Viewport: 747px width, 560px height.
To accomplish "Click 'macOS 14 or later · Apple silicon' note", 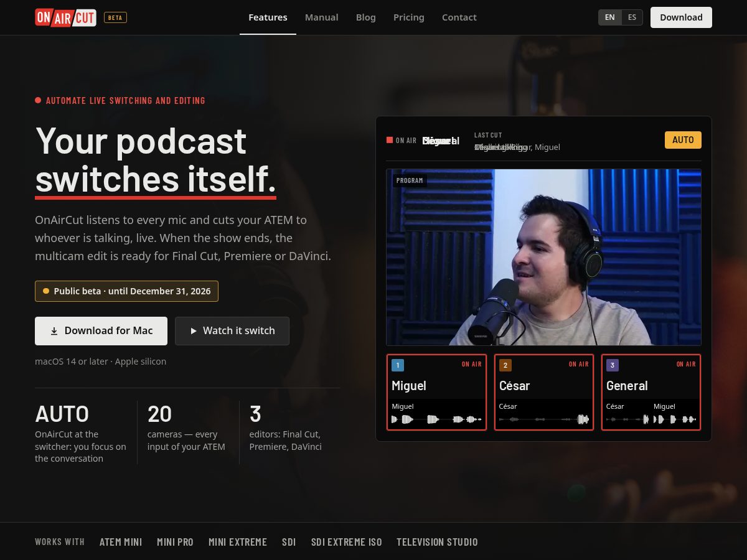I will (100, 362).
